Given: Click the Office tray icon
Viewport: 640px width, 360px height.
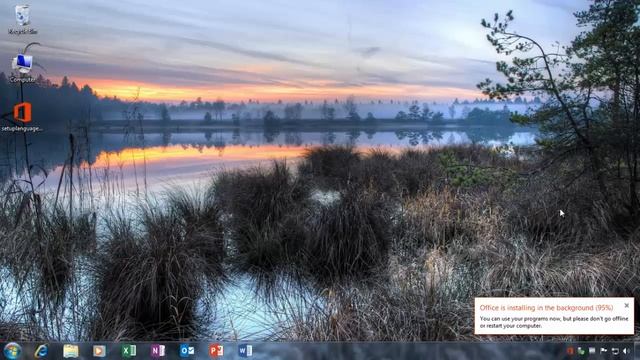Looking at the screenshot, I should 570,351.
